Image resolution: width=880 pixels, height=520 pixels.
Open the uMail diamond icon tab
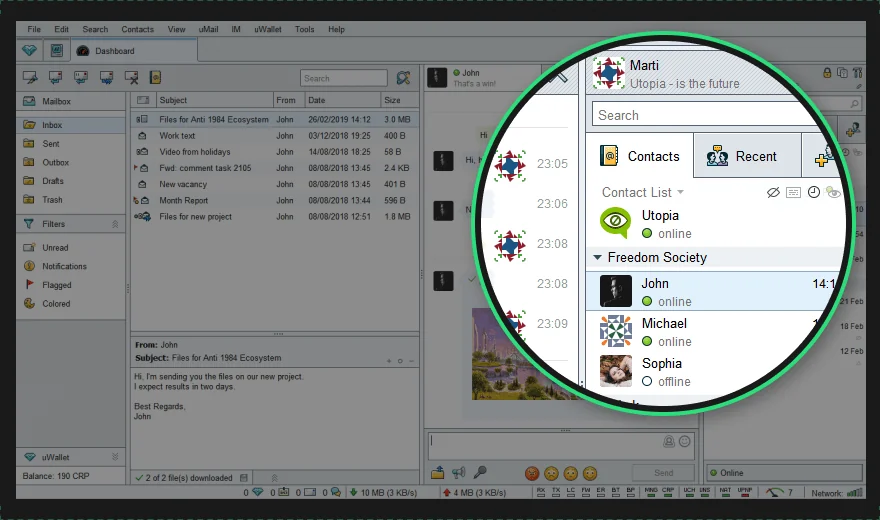click(30, 50)
